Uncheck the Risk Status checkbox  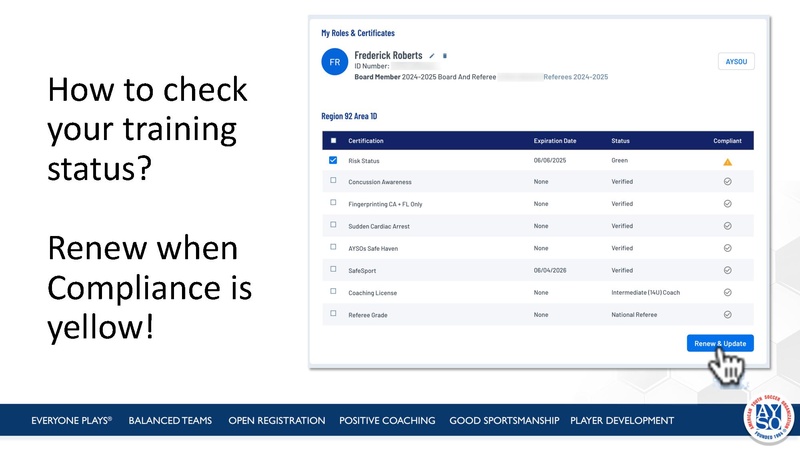pyautogui.click(x=333, y=160)
